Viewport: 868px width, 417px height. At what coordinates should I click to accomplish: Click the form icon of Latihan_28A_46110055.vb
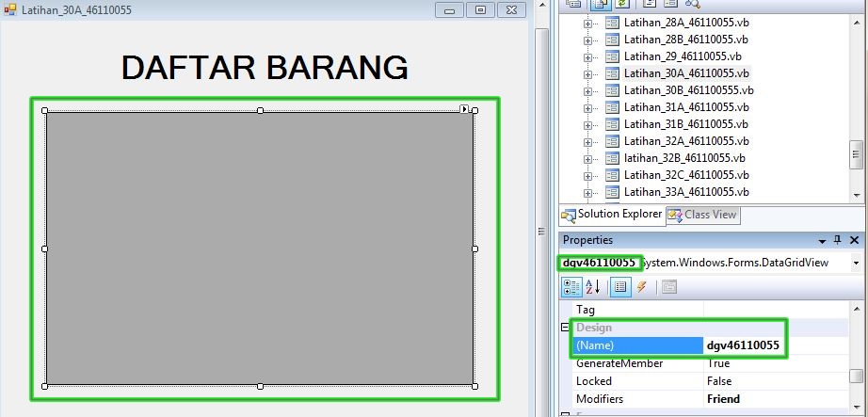coord(612,23)
